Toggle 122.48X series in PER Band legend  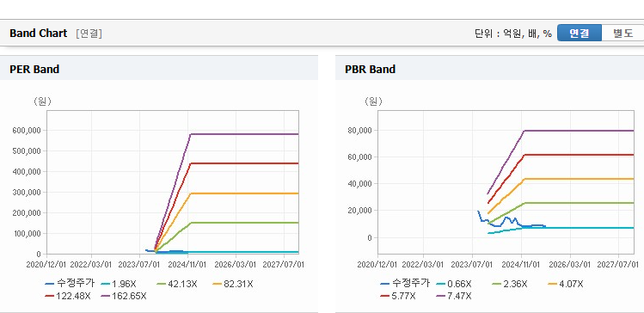click(68, 296)
